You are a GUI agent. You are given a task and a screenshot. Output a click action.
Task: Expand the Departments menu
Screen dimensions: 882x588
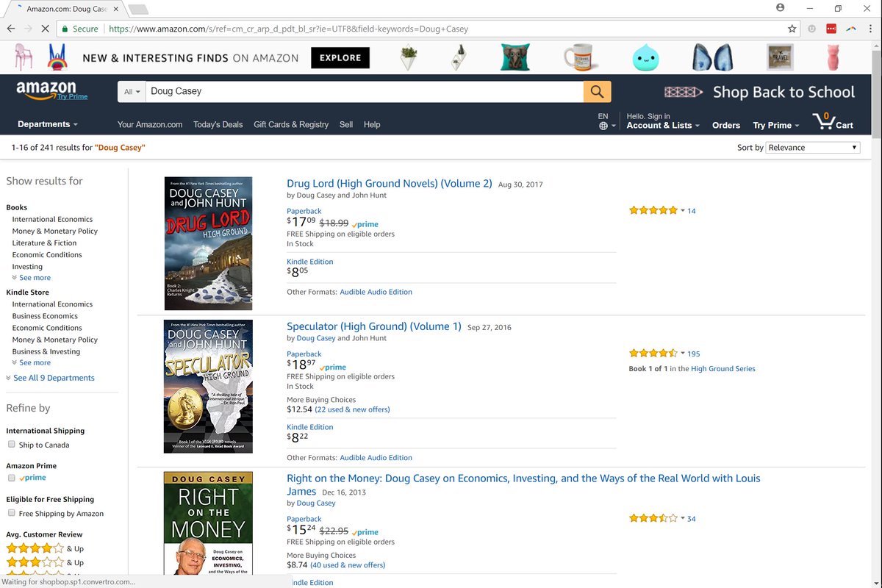click(48, 124)
